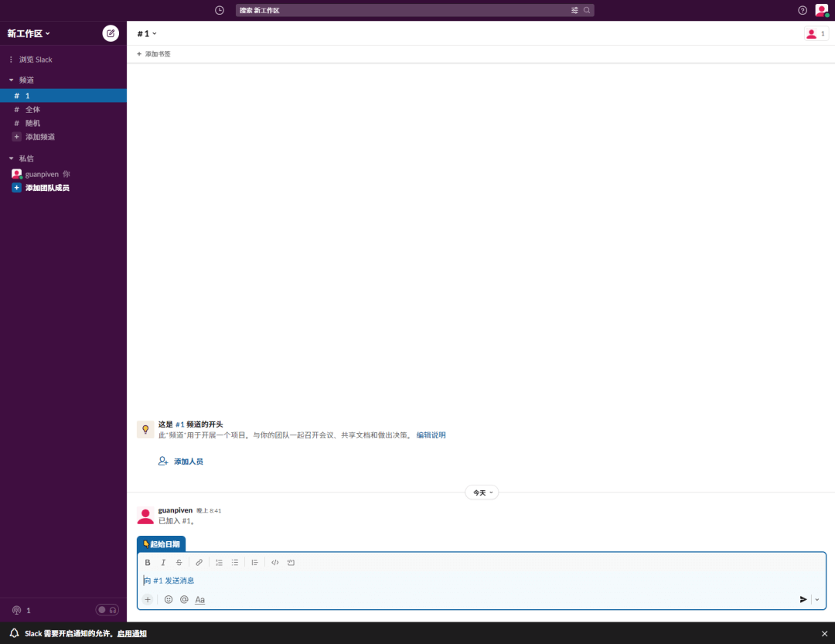Open direct message with guanpiven
The height and width of the screenshot is (644, 835).
(63, 174)
